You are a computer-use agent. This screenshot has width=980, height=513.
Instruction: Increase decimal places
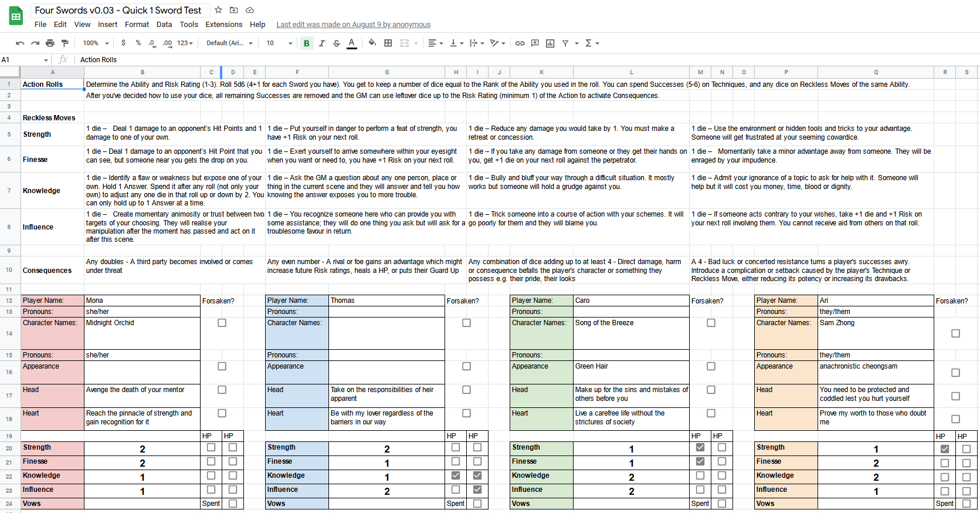click(x=168, y=43)
